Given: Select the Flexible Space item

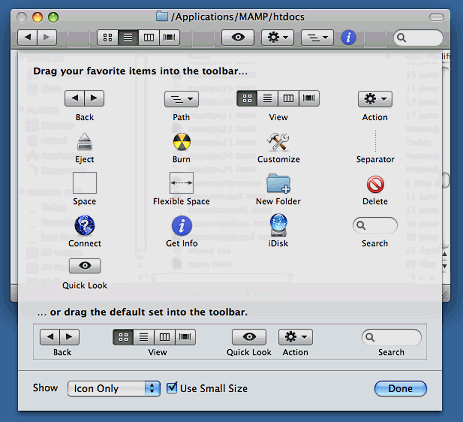Looking at the screenshot, I should [181, 183].
